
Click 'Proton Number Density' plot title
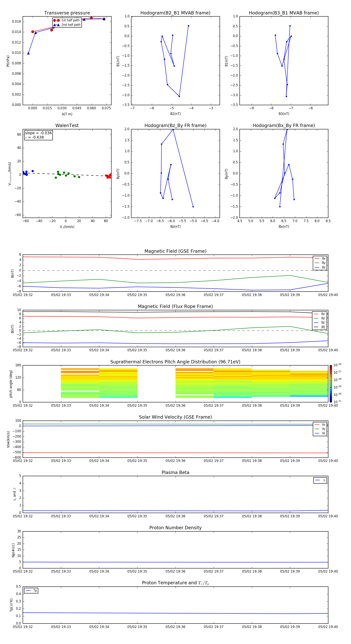point(175,528)
